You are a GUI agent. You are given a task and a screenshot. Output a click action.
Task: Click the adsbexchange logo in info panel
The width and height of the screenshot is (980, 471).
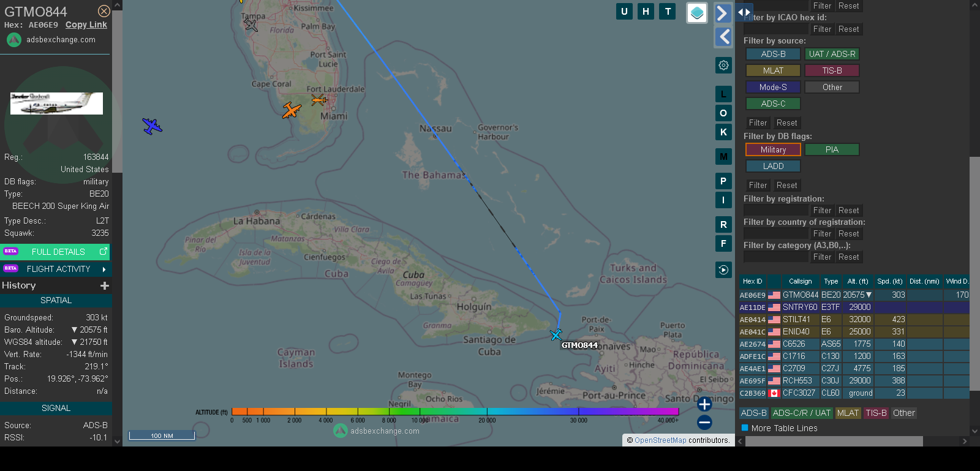(14, 40)
